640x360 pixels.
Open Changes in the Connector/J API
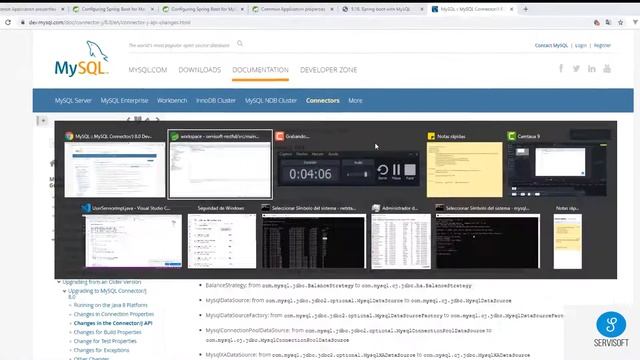[113, 323]
